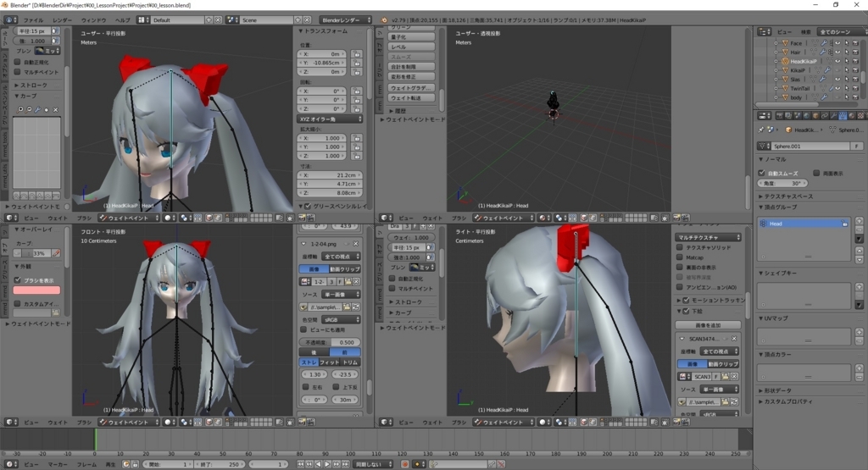Add a new screen layout with plus icon
The width and height of the screenshot is (868, 470).
click(209, 20)
